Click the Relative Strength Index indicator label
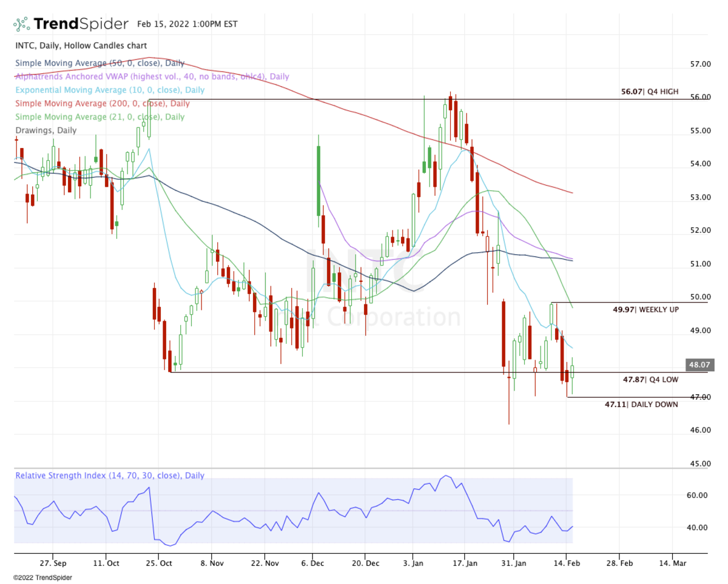 110,475
